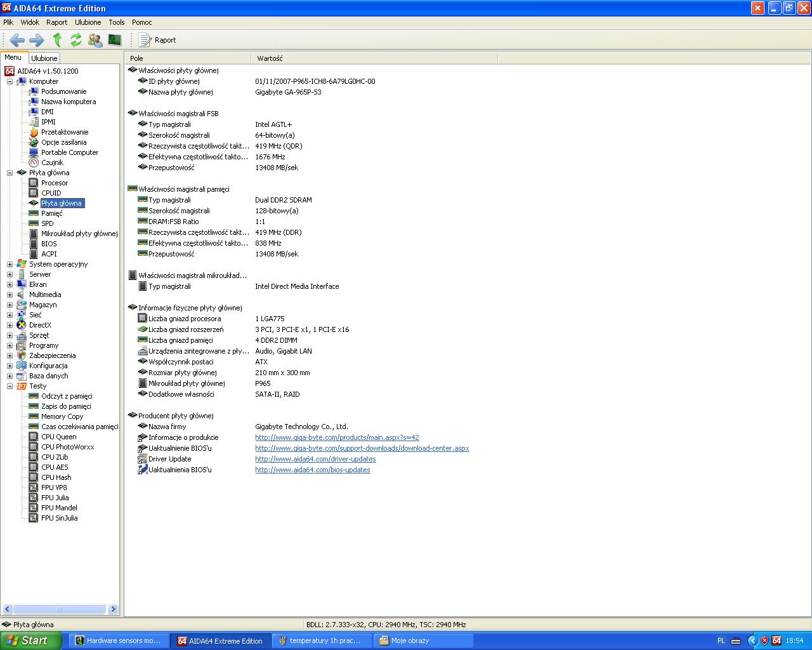This screenshot has width=812, height=650.
Task: Select the CPUID tree item
Action: click(51, 193)
